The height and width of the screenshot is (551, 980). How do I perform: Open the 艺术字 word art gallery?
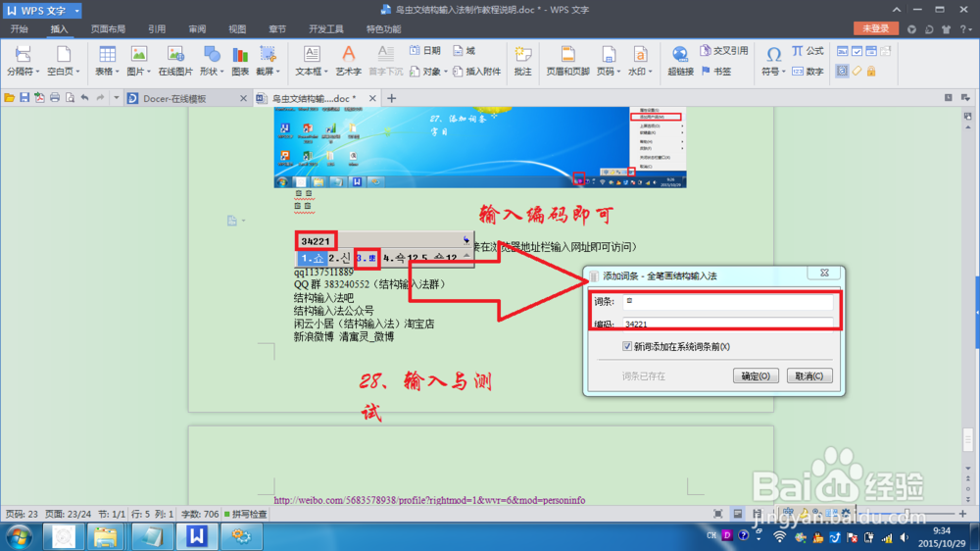tap(348, 62)
